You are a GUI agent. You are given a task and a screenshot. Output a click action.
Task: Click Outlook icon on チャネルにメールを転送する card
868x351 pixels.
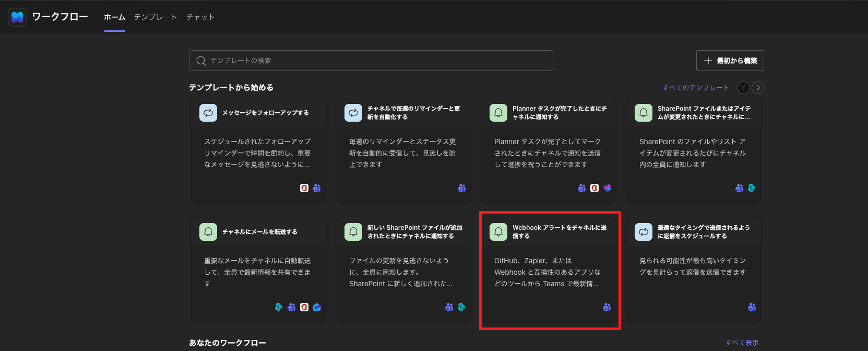[x=317, y=307]
